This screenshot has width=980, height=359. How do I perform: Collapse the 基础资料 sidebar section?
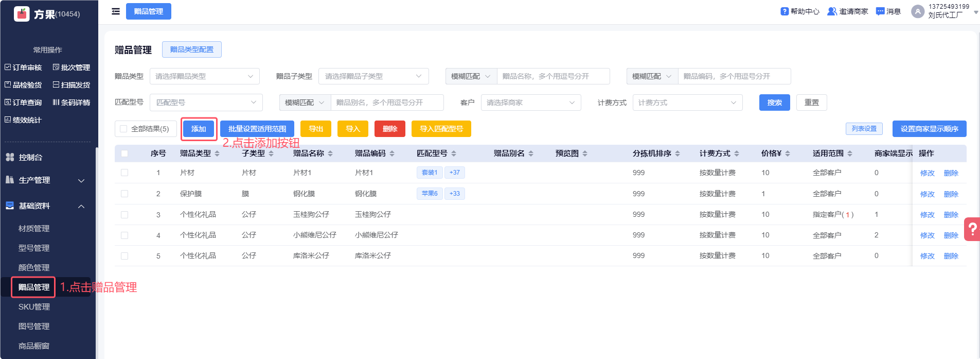(81, 206)
